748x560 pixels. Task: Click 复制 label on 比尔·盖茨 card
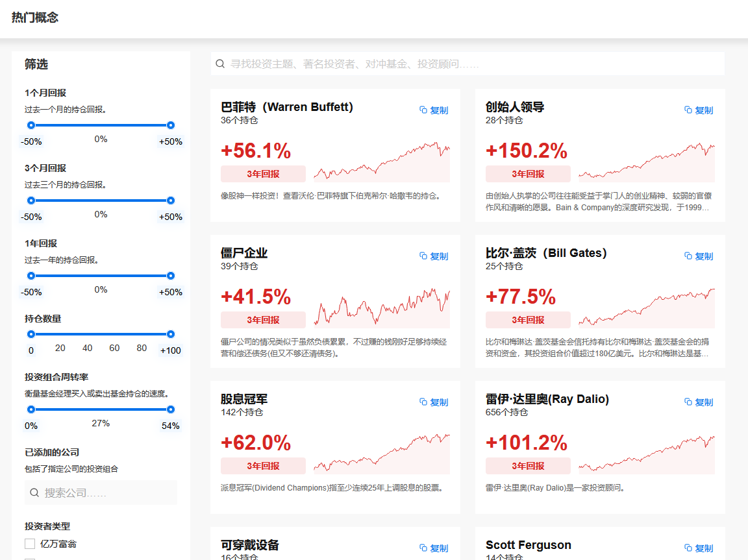[704, 256]
